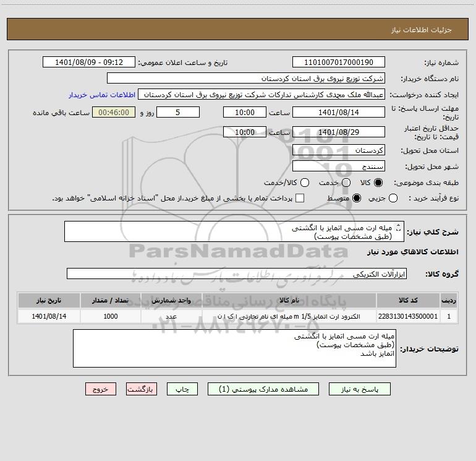Click the واحد شمارش column header
The image size is (476, 461).
171,300
